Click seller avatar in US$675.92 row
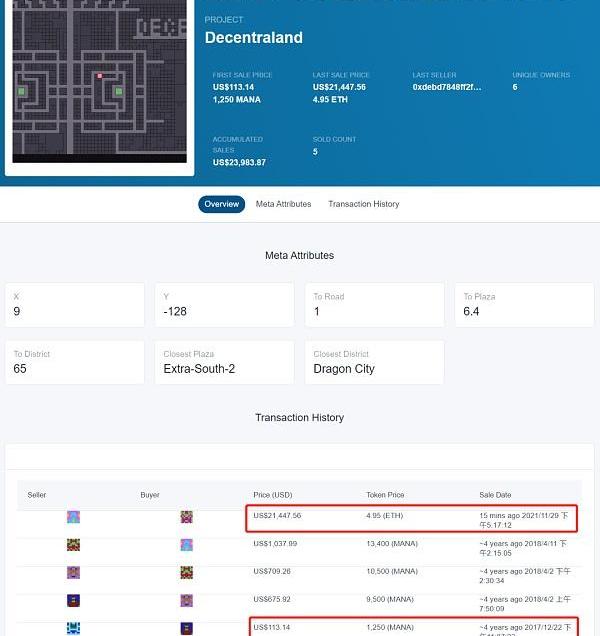 coord(73,601)
